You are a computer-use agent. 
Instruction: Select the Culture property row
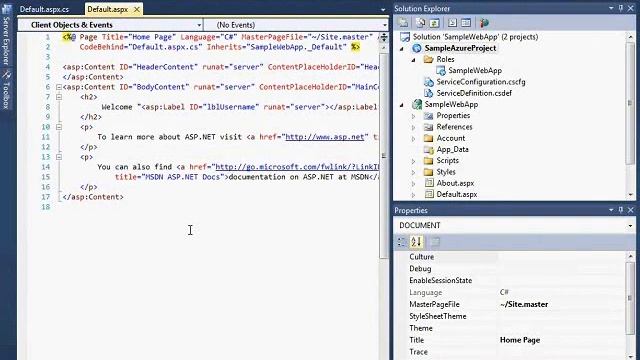(x=510, y=257)
